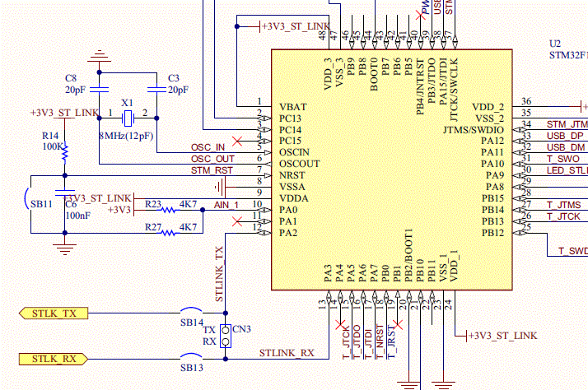Select capacitor C6 symbol
Screen dimensions: 588x390
point(65,193)
